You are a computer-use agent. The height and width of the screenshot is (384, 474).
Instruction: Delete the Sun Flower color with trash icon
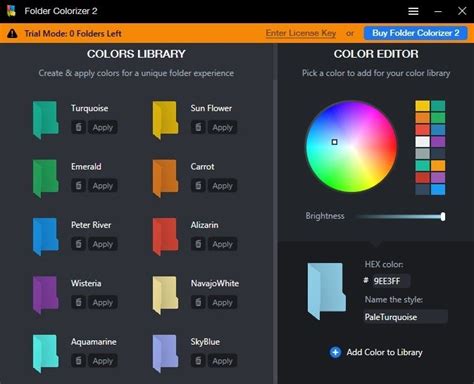198,127
